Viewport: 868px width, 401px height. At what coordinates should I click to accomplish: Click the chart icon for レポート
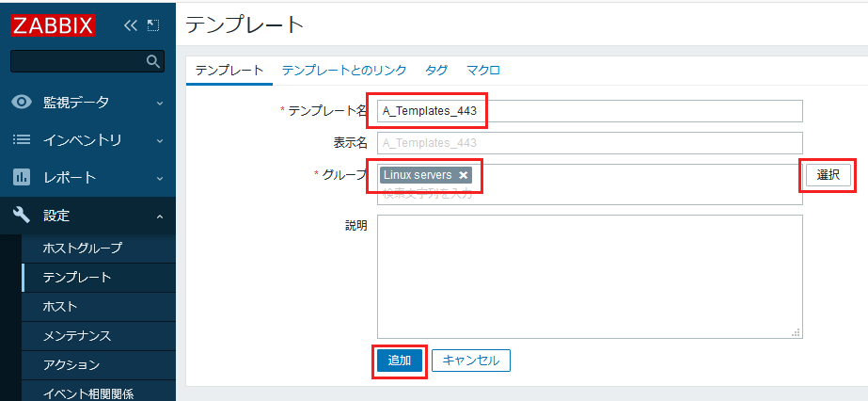(22, 177)
